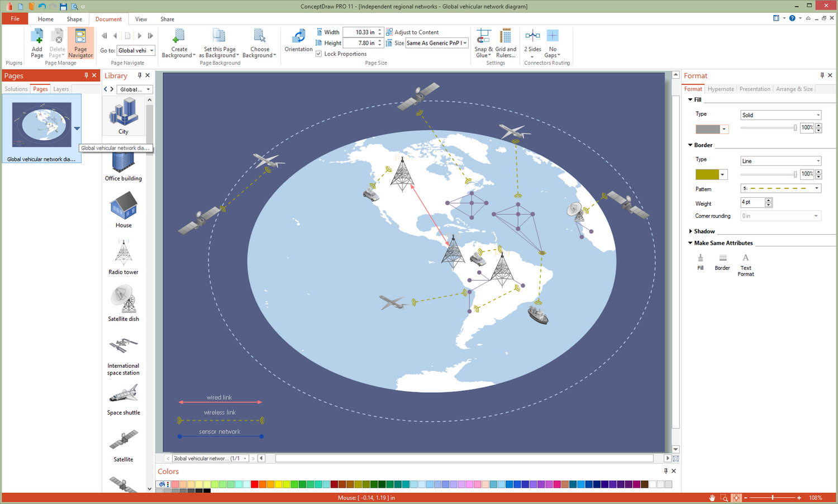Toggle Lock Proportions checkbox
The image size is (838, 504).
coord(318,54)
